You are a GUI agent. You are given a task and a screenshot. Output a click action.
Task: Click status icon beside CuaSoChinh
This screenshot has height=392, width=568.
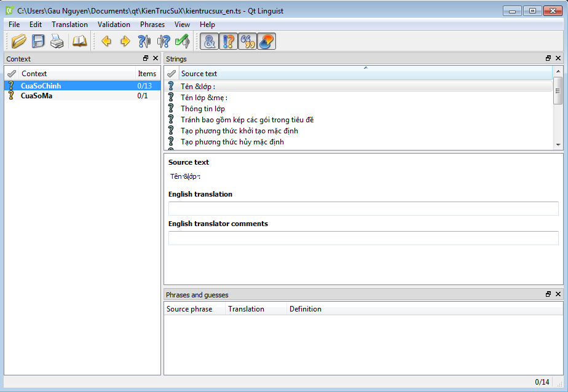[x=11, y=85]
